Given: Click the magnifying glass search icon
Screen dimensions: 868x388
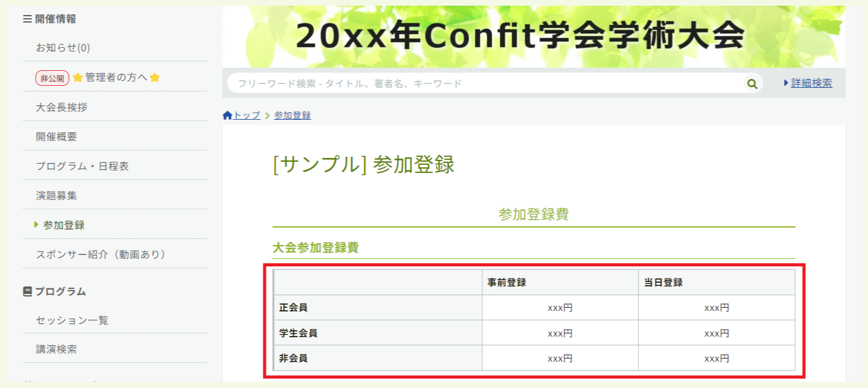Looking at the screenshot, I should coord(752,83).
